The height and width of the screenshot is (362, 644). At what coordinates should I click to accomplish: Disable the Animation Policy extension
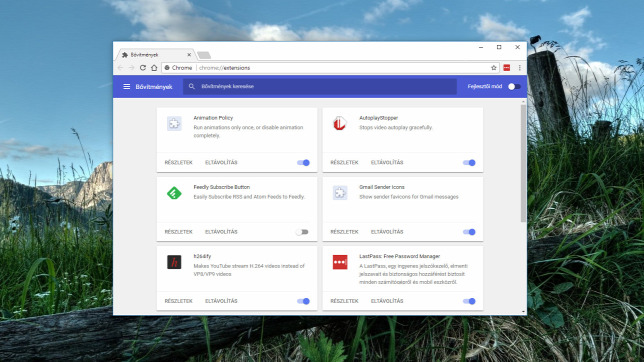pos(304,163)
